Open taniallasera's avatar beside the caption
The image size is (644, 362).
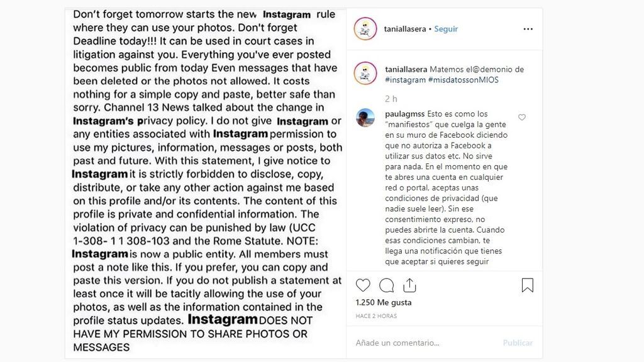365,73
